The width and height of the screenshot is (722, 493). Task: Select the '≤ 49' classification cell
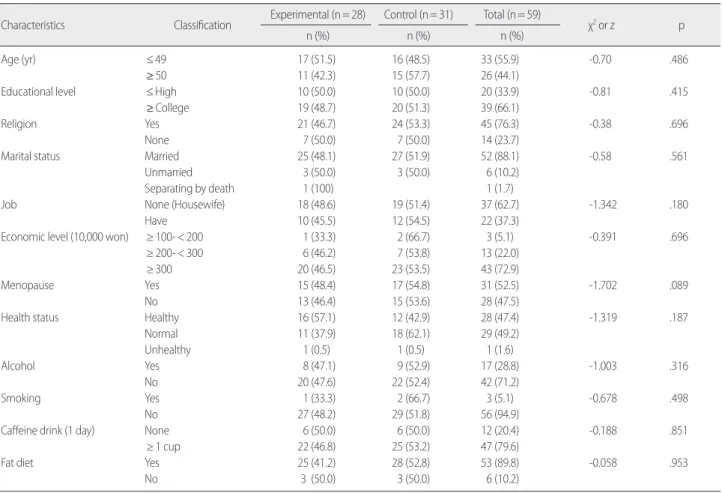point(156,59)
